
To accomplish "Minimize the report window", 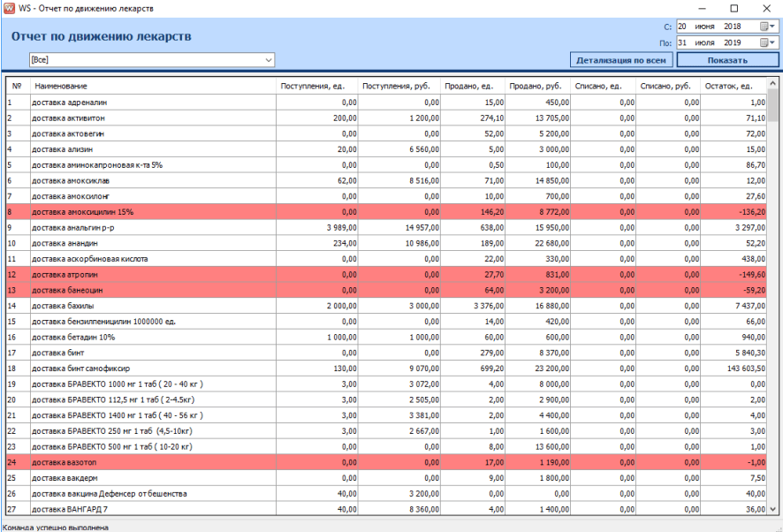I will (703, 8).
